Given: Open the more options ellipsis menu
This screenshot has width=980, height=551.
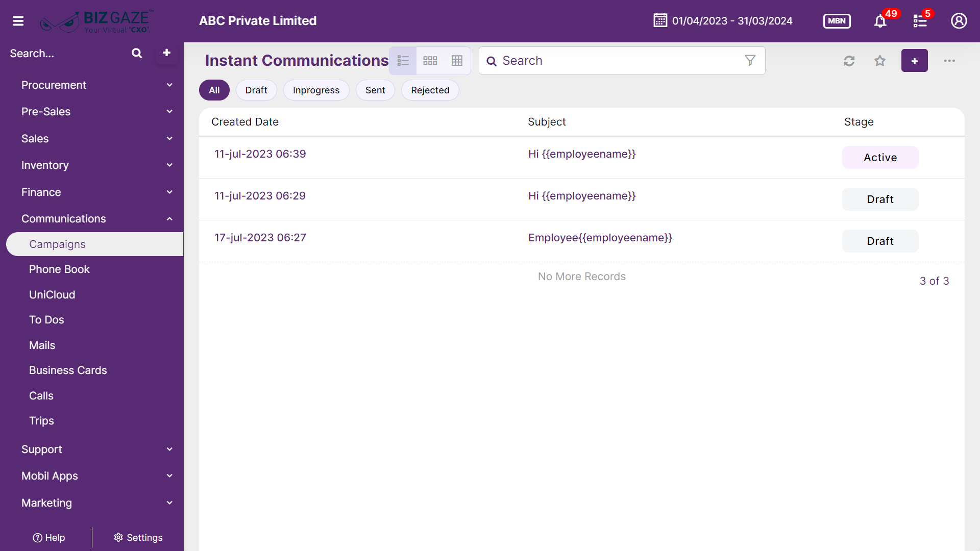Looking at the screenshot, I should click(949, 61).
